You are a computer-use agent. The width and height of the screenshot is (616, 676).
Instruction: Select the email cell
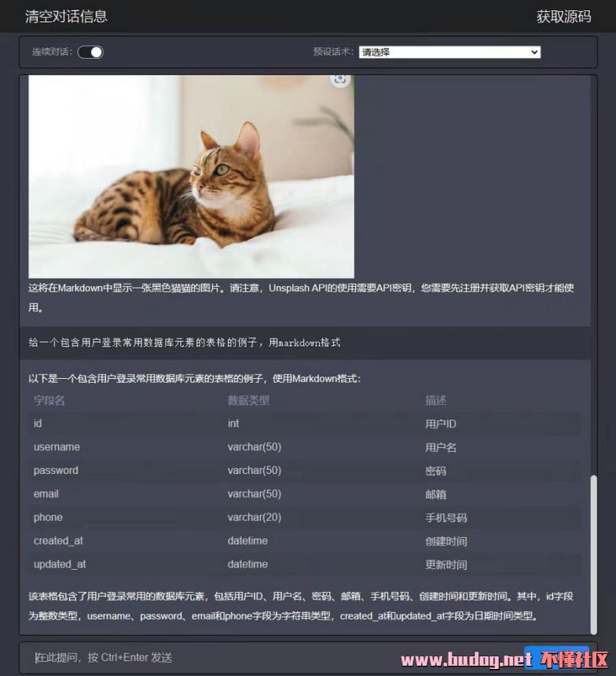coord(46,494)
